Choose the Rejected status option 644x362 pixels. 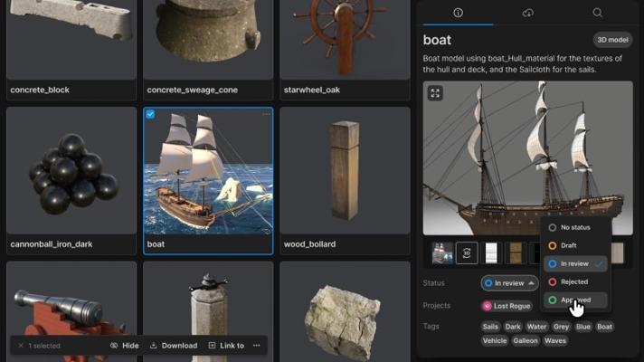(x=574, y=281)
